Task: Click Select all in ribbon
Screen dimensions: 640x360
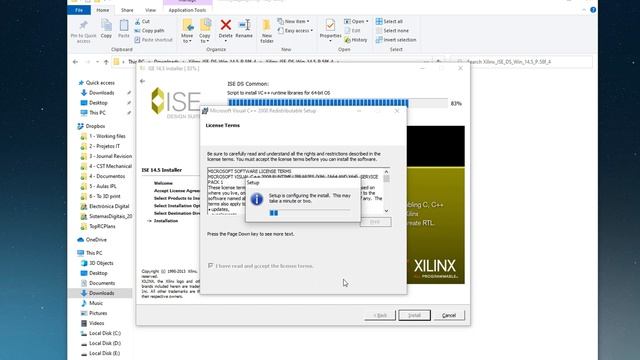Action: coord(389,21)
